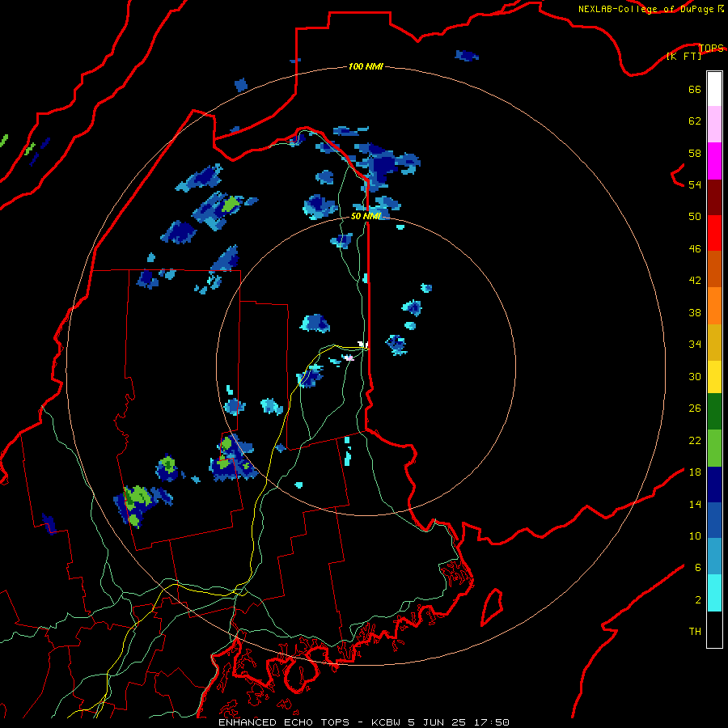
Task: Click the black TH threshold swatch
Action: click(x=714, y=629)
